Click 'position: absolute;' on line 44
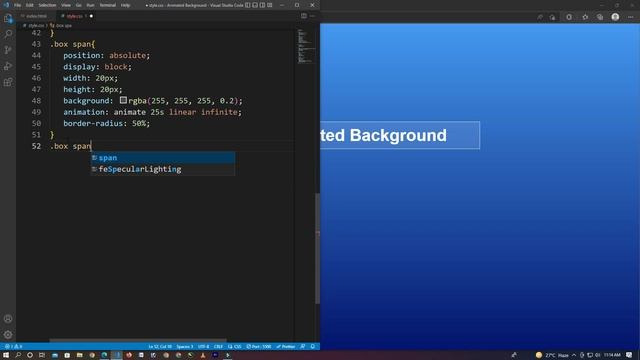This screenshot has height=360, width=640. coord(107,55)
